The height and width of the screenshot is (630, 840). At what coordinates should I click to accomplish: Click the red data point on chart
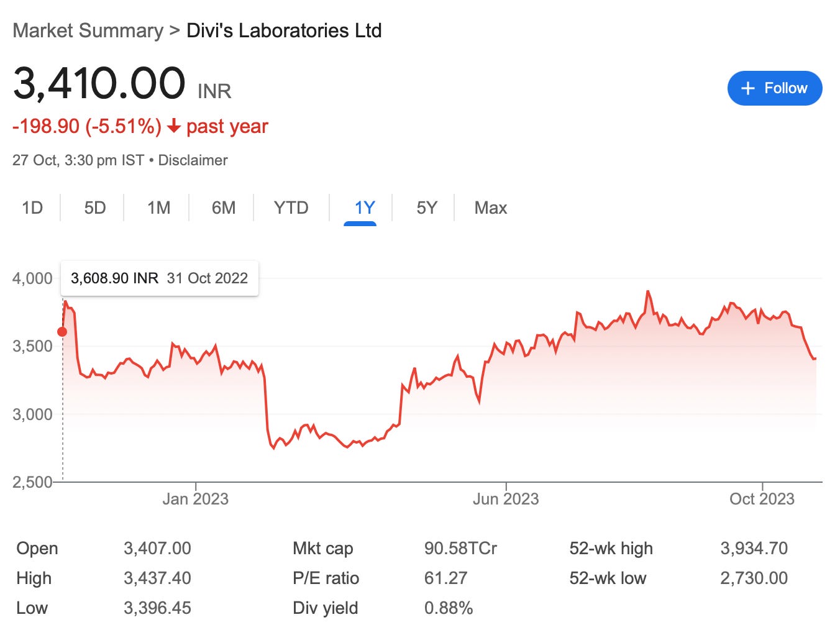pyautogui.click(x=62, y=332)
